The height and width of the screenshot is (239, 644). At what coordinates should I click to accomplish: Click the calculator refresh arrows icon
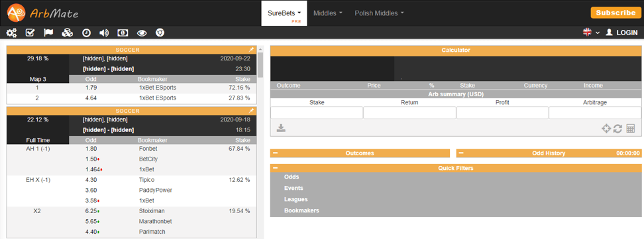pos(617,129)
